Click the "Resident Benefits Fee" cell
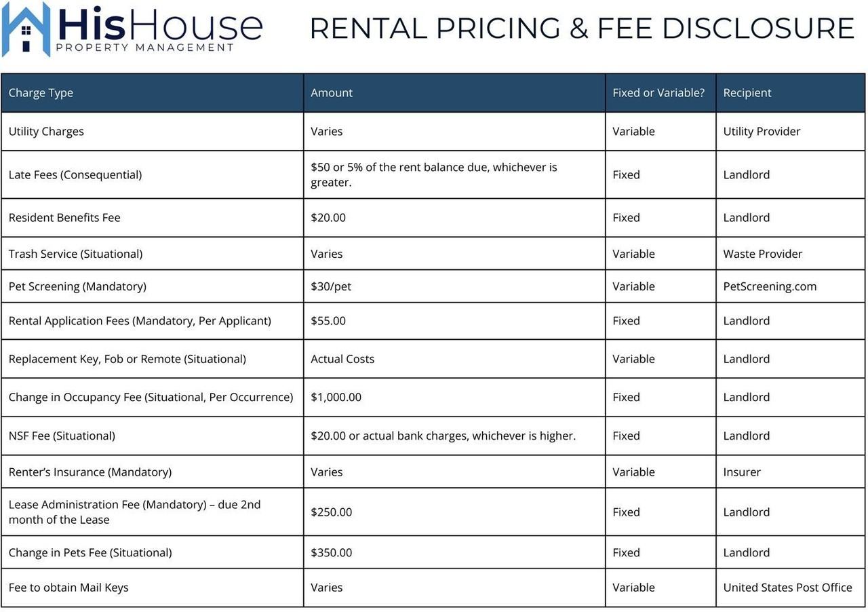This screenshot has width=868, height=612. [64, 218]
